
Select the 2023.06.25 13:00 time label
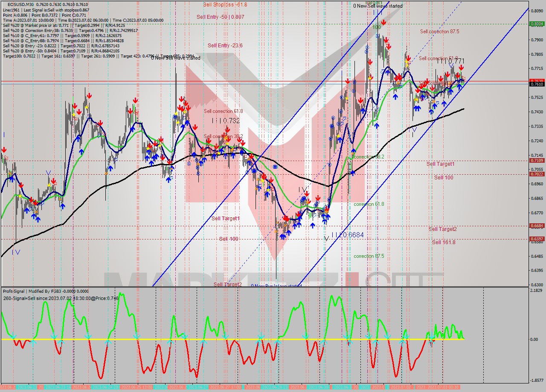(x=136, y=387)
